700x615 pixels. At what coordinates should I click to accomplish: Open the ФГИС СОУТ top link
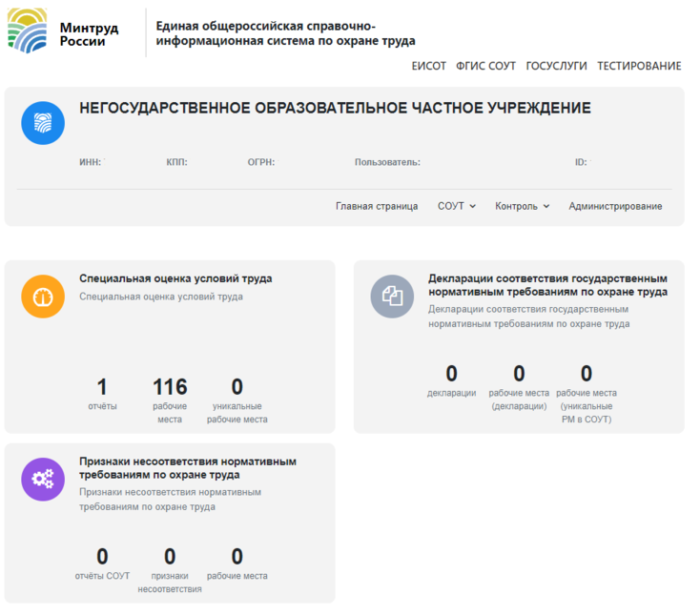(485, 66)
